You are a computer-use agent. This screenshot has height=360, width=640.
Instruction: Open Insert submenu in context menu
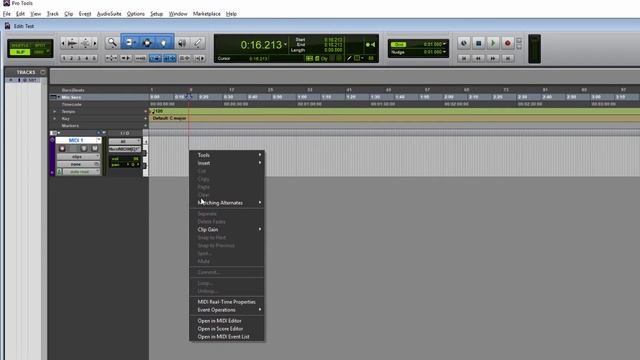[x=227, y=163]
